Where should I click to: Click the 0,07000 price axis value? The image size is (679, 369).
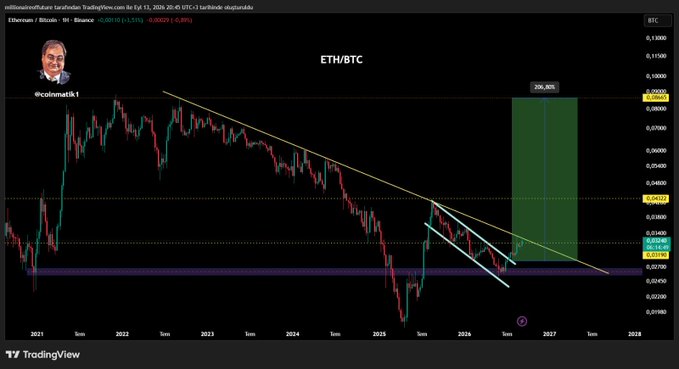point(656,128)
